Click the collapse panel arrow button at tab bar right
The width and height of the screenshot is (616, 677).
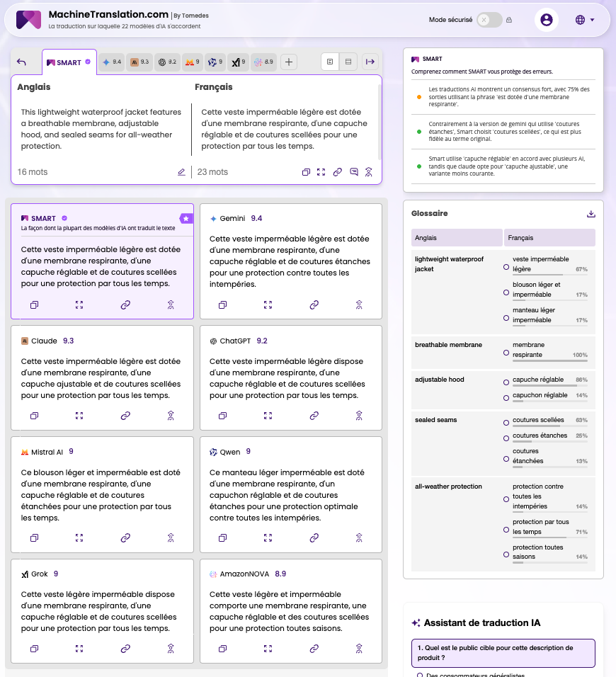click(370, 62)
